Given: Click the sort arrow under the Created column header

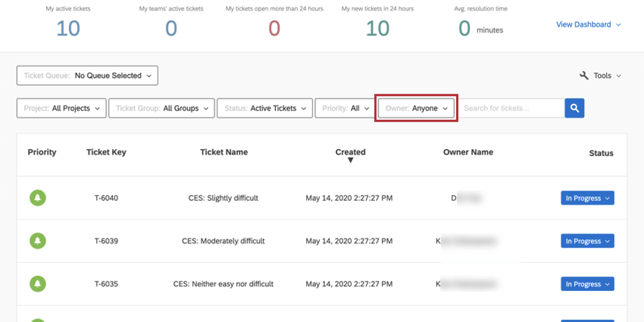Looking at the screenshot, I should [350, 160].
